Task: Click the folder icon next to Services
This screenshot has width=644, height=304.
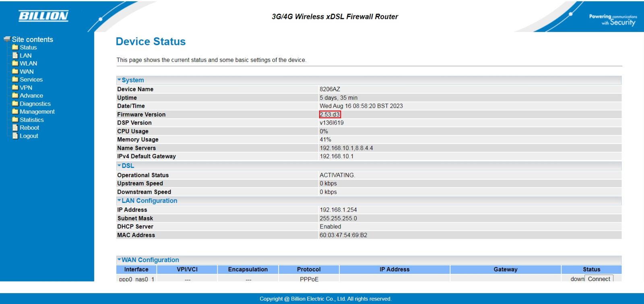Action: coord(15,80)
